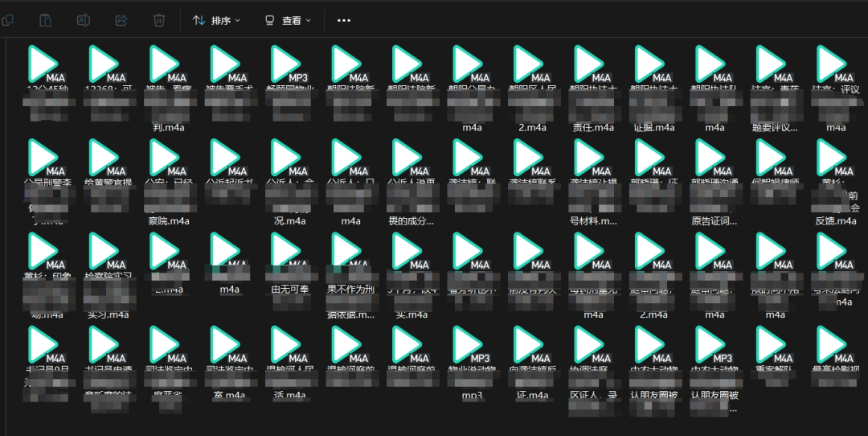This screenshot has width=868, height=436.
Task: Click the Paste clipboard icon
Action: (46, 20)
